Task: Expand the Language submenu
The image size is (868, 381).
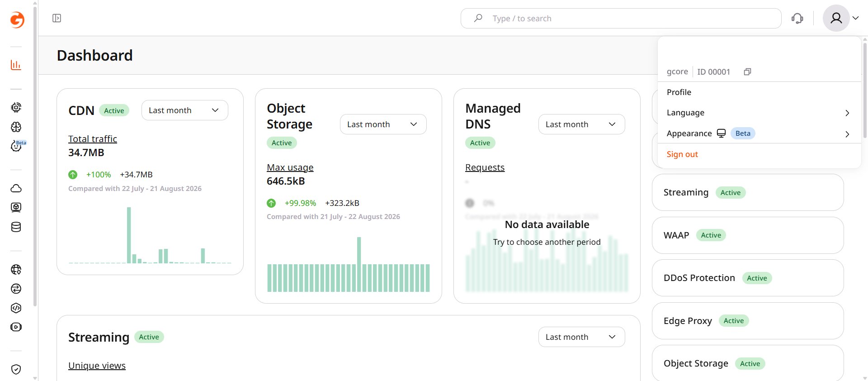Action: point(759,113)
